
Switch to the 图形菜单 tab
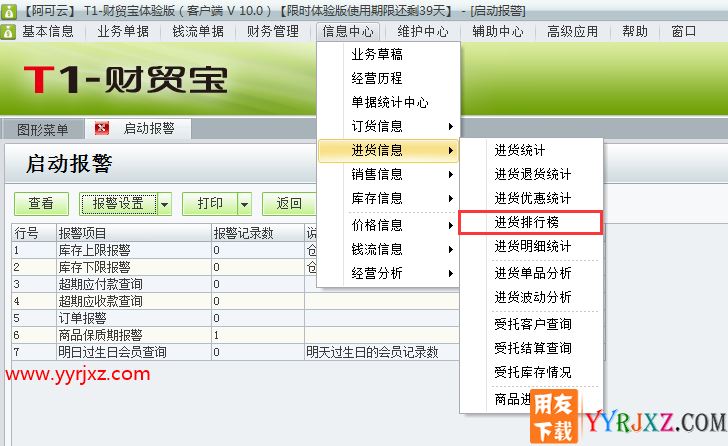click(43, 129)
